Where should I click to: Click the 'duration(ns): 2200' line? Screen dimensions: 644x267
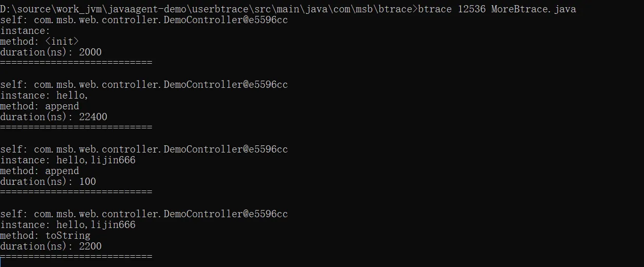point(51,246)
